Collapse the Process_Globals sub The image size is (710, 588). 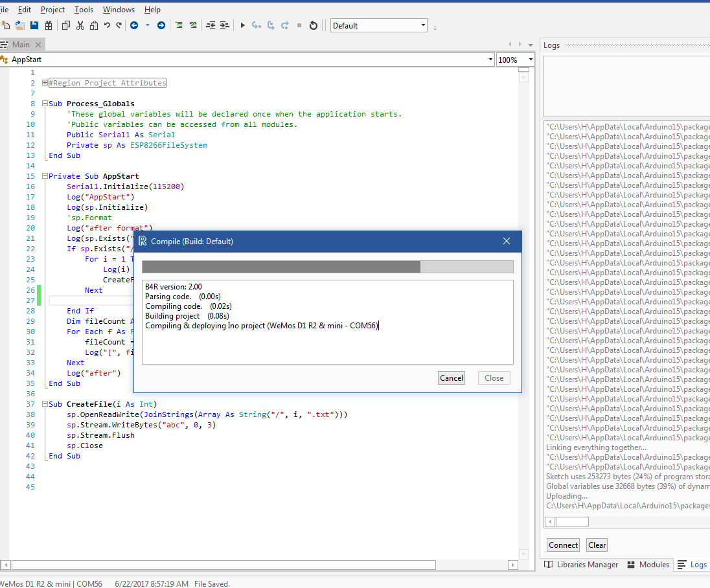point(45,104)
